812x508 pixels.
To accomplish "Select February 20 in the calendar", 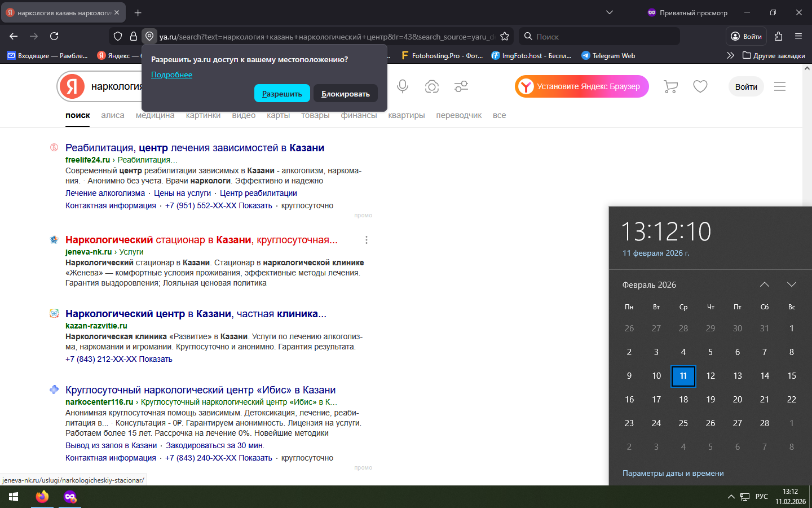I will tap(738, 400).
